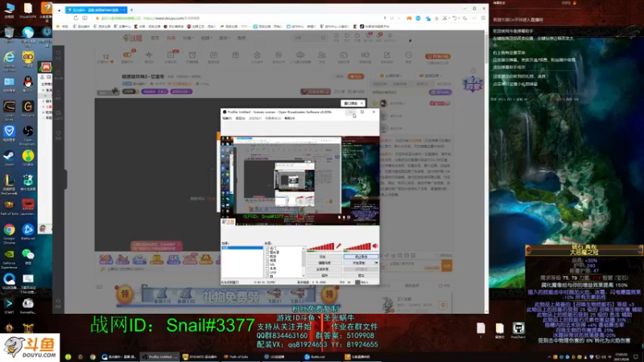
Task: Open the last menu in OBS menu bar
Action: 290,118
